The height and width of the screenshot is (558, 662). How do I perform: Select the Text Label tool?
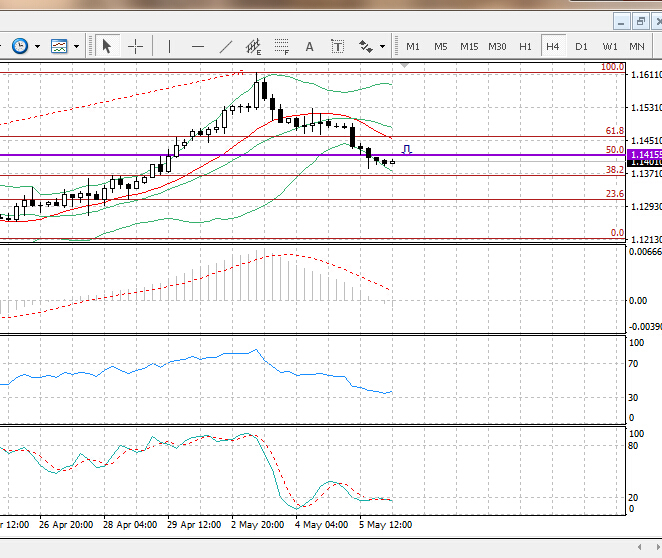point(338,46)
